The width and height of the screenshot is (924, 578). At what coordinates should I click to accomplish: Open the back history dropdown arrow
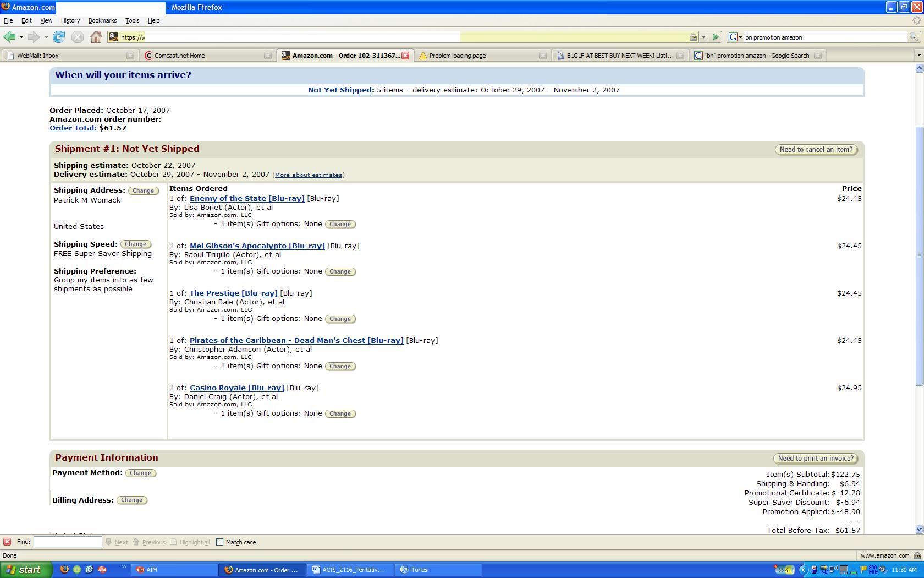coord(21,37)
